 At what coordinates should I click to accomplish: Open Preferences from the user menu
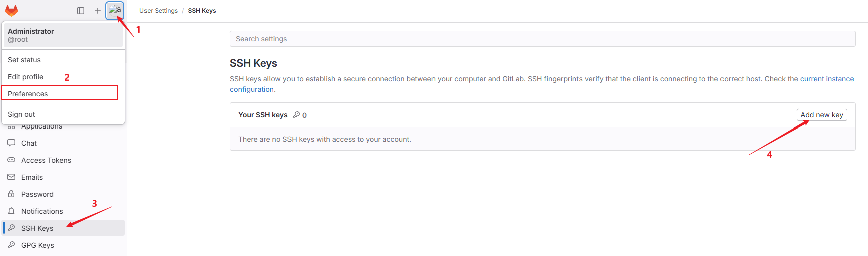(28, 94)
